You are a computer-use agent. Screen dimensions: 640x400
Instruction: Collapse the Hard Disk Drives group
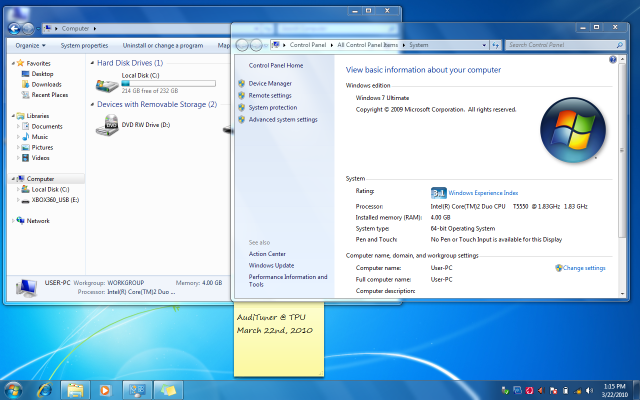pos(92,63)
